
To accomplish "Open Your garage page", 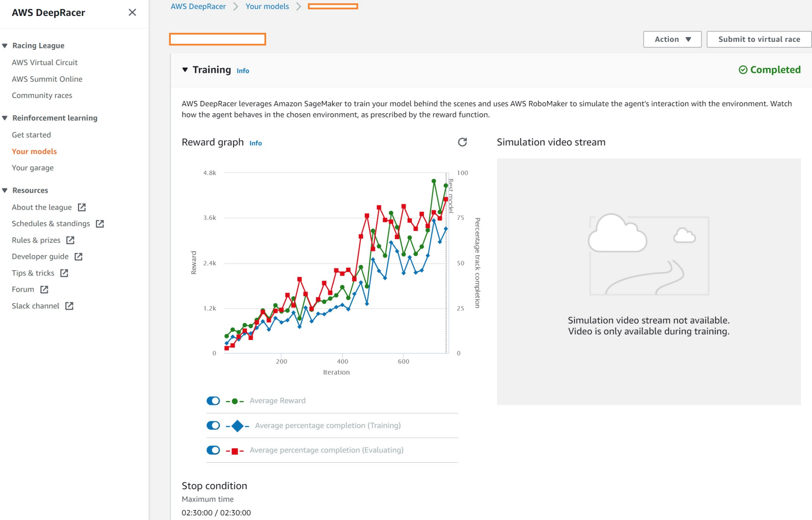I will (x=32, y=168).
